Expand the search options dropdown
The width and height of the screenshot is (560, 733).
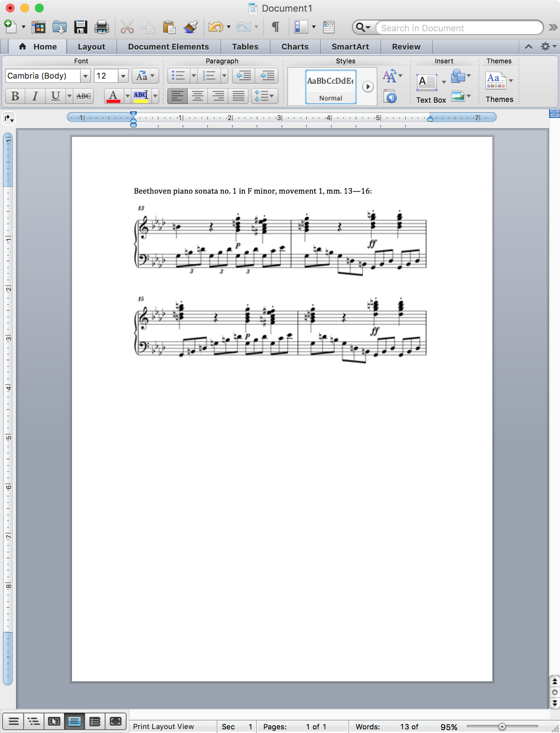[x=363, y=27]
